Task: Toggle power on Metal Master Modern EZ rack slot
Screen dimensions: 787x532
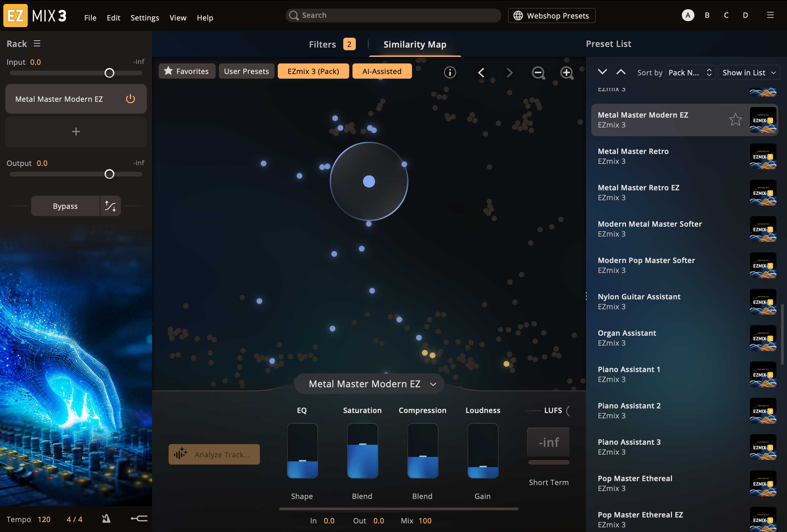Action: (130, 99)
